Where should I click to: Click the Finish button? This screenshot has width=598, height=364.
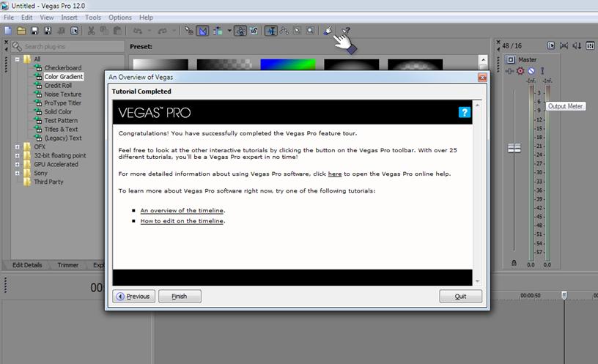tap(180, 296)
